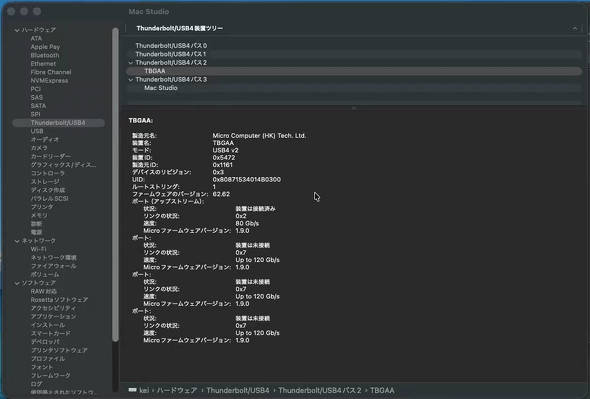Select プリンタソフトウェア entry
The width and height of the screenshot is (590, 399).
(59, 350)
